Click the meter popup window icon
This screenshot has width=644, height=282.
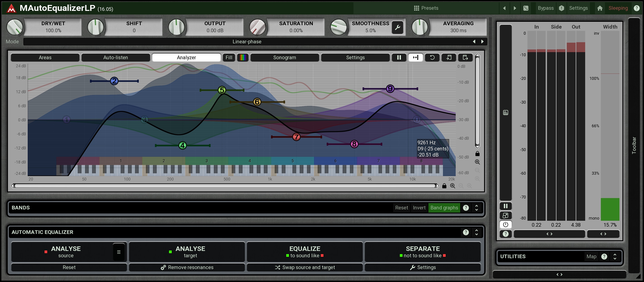tap(505, 215)
